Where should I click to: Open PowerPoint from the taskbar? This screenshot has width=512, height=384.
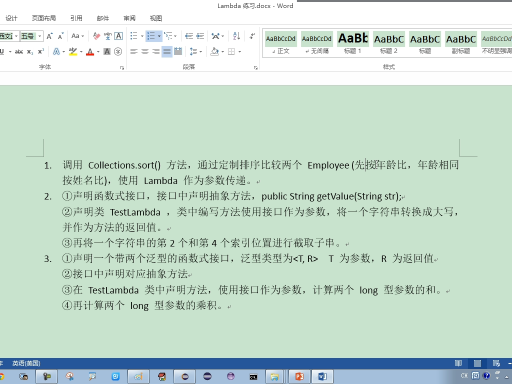(x=299, y=377)
